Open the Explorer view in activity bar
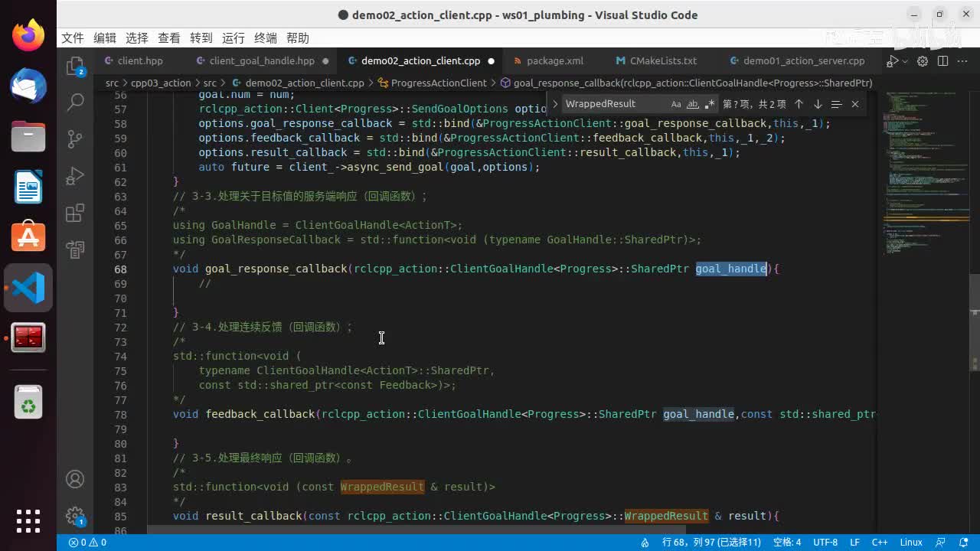 coord(75,67)
